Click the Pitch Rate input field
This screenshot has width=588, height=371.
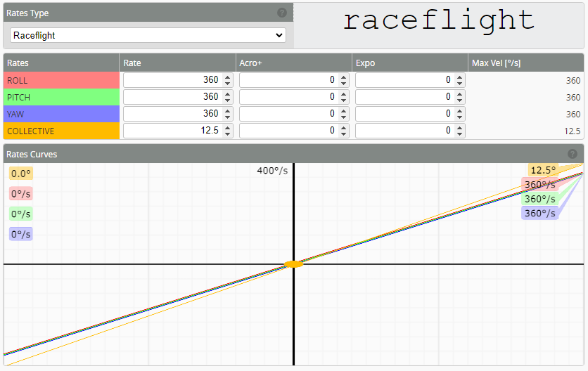172,97
